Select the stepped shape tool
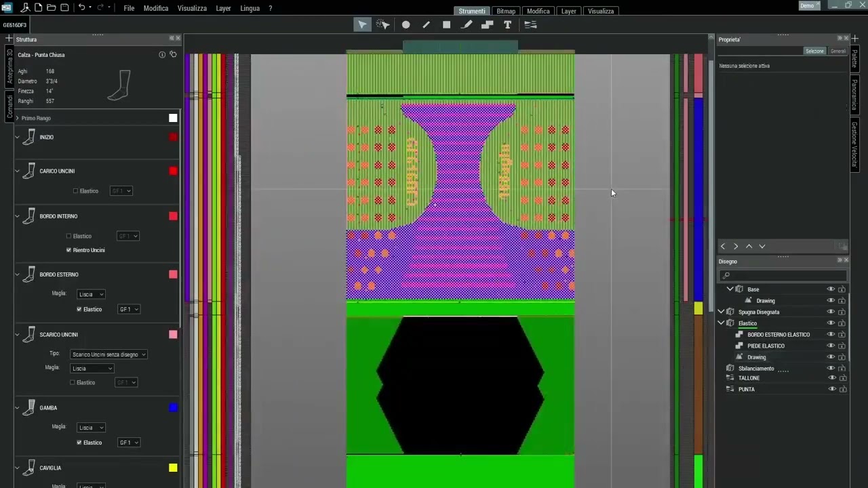The height and width of the screenshot is (488, 868). 487,24
